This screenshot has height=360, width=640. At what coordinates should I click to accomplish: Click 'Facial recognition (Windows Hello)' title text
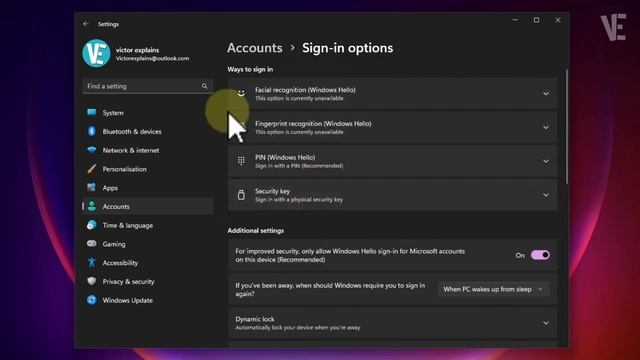[305, 90]
